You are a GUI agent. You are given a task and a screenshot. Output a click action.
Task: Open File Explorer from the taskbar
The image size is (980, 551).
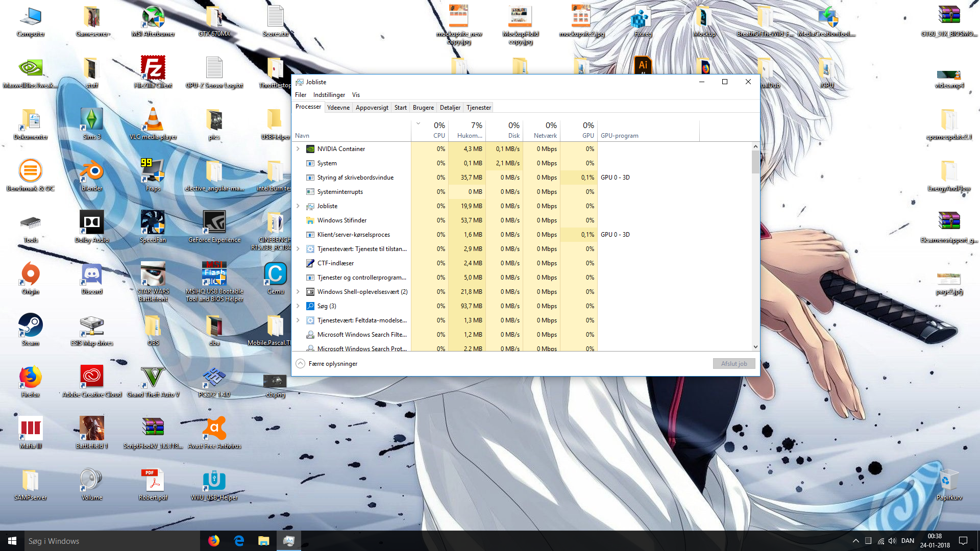point(263,541)
